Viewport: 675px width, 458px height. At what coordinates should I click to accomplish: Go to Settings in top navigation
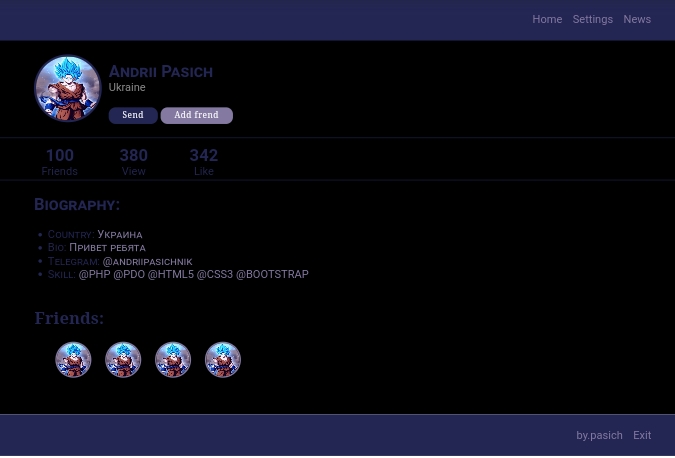point(592,20)
